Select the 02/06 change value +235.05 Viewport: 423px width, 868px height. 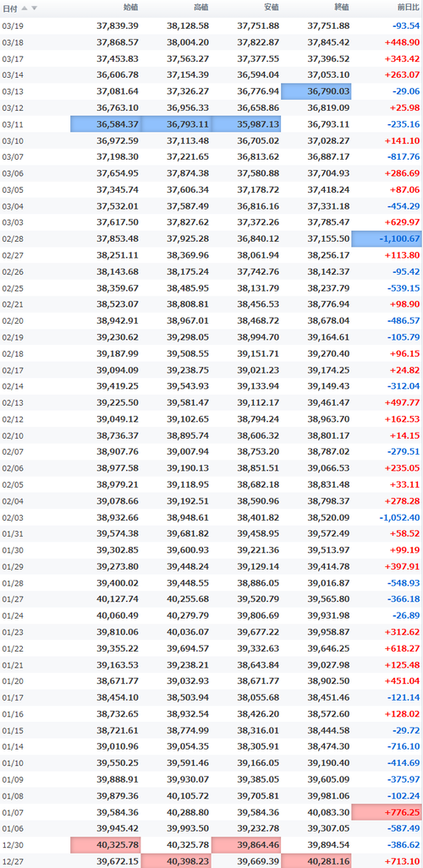point(402,469)
